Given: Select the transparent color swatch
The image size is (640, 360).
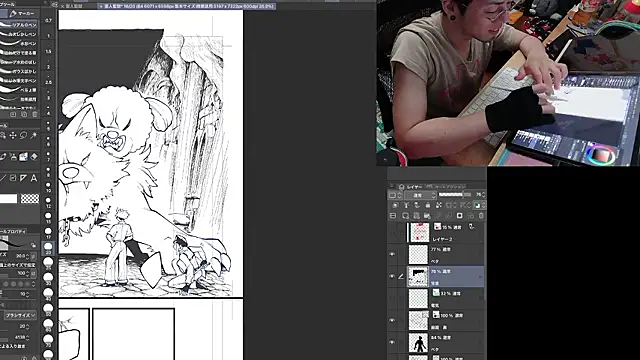Looking at the screenshot, I should pyautogui.click(x=30, y=199).
